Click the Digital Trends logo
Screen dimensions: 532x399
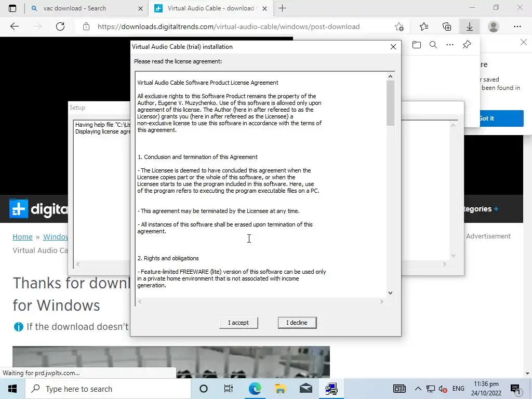point(38,209)
